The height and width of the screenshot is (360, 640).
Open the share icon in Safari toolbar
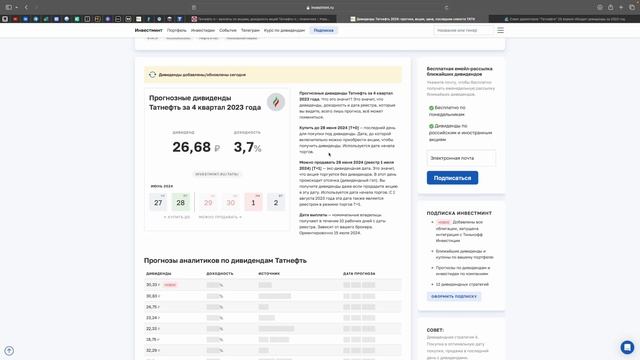(610, 7)
